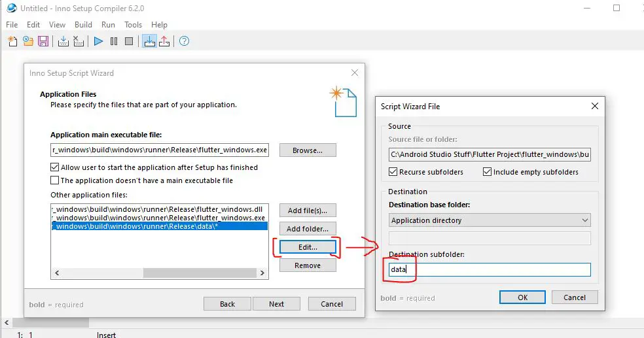Uncheck Allow user to start the application
This screenshot has height=338, width=644.
(54, 167)
